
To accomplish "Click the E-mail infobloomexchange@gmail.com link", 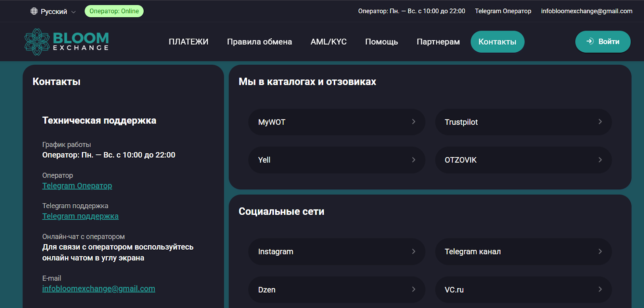I will tap(99, 289).
